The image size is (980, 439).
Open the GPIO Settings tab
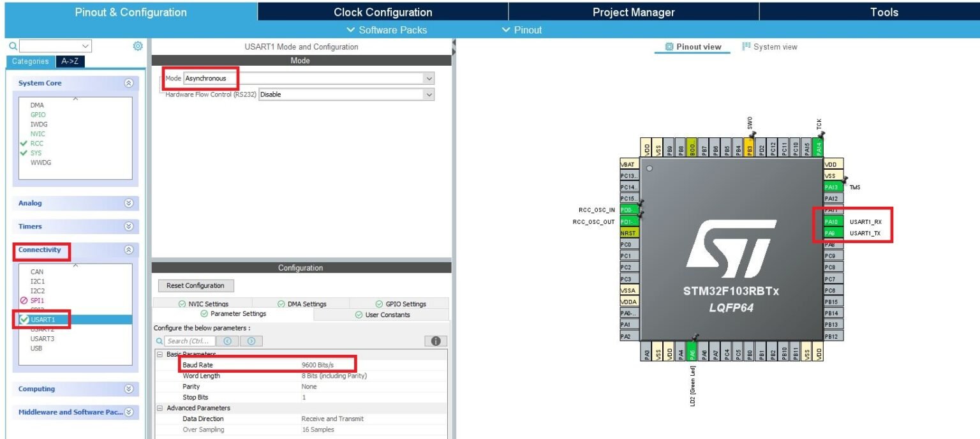click(x=401, y=304)
